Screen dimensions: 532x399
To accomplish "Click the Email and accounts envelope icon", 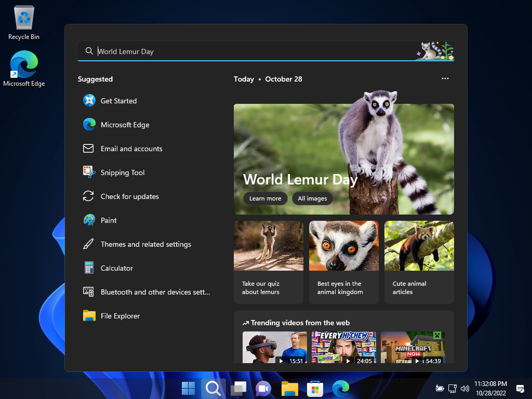I will (88, 148).
